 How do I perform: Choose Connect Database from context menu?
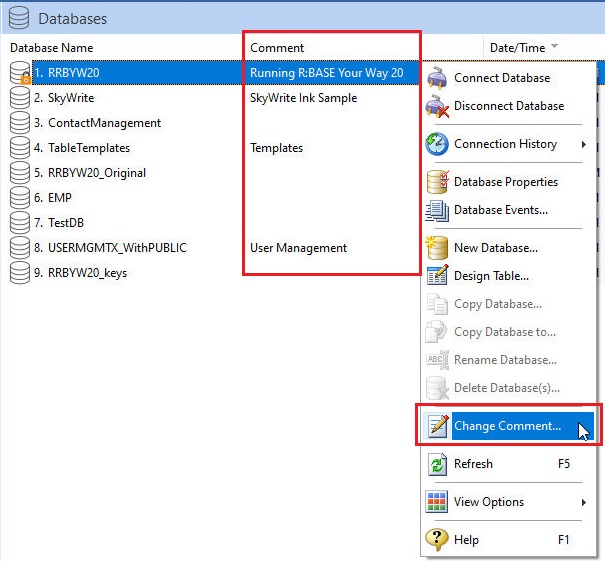(509, 78)
